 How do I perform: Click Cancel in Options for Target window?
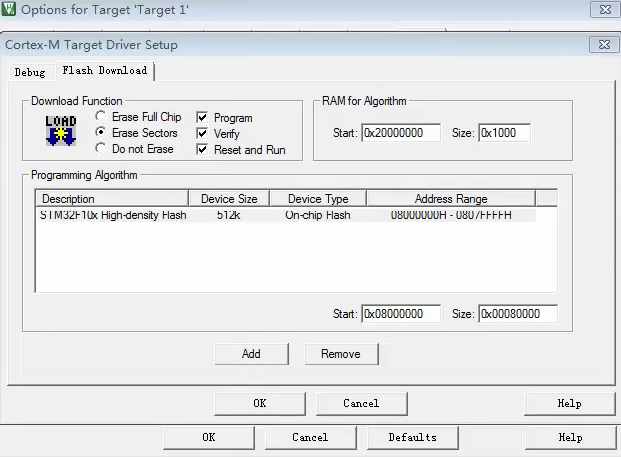tap(310, 438)
